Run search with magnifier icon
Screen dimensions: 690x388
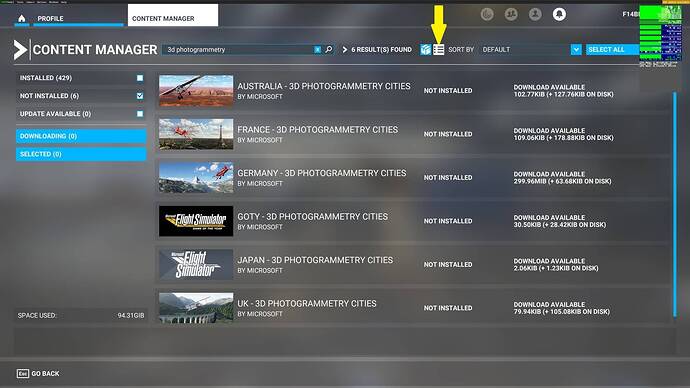[329, 49]
